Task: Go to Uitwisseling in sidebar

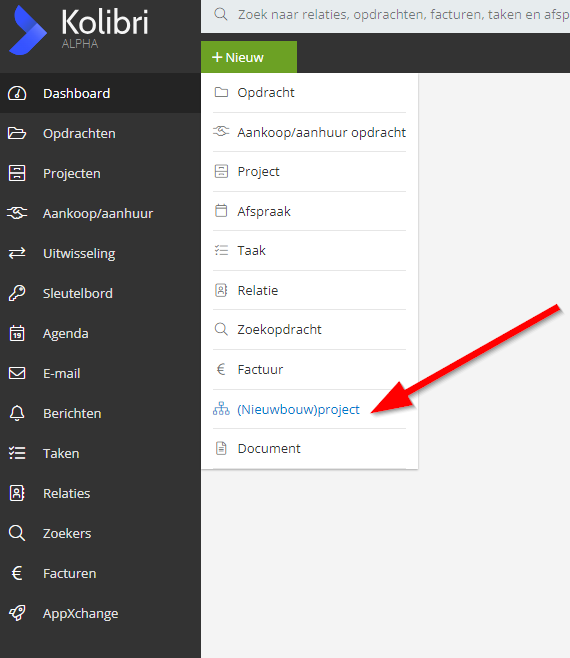Action: pyautogui.click(x=100, y=253)
